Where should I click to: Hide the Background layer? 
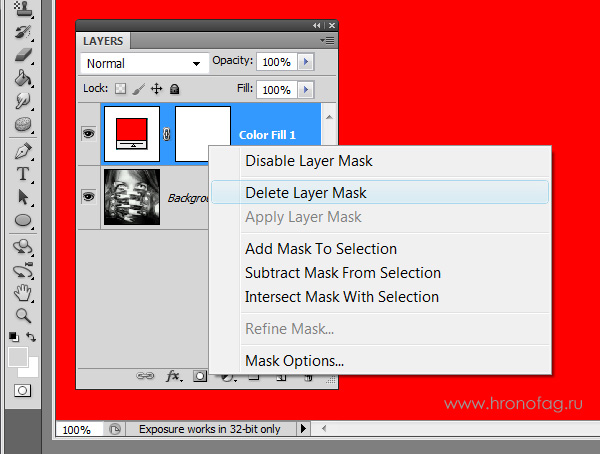(x=88, y=197)
